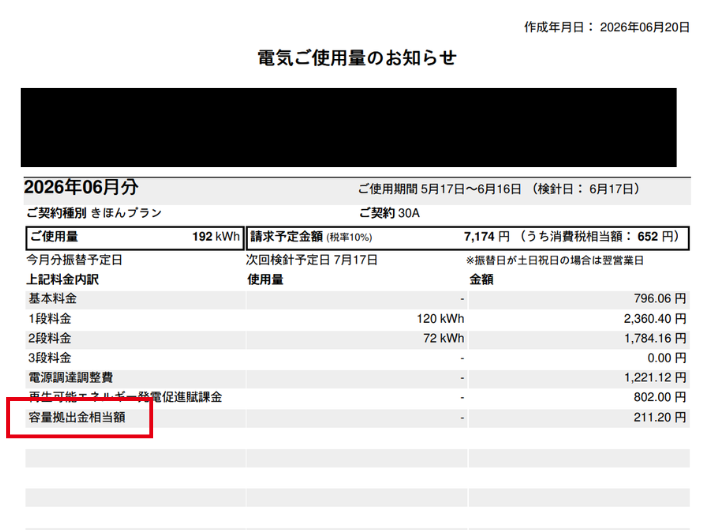Click the usage period 5月17日〜6月16日 text
This screenshot has width=710, height=530.
click(470, 189)
